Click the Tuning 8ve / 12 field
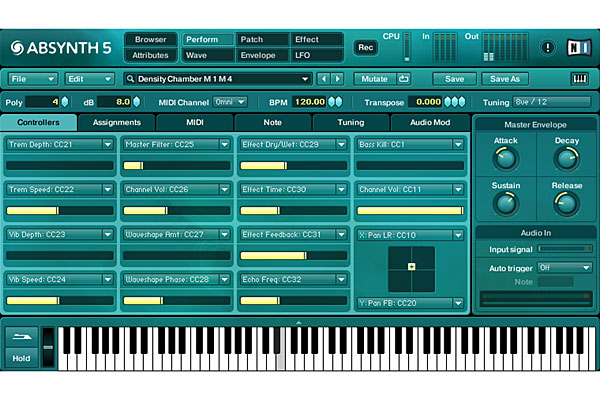The height and width of the screenshot is (400, 600). [551, 102]
